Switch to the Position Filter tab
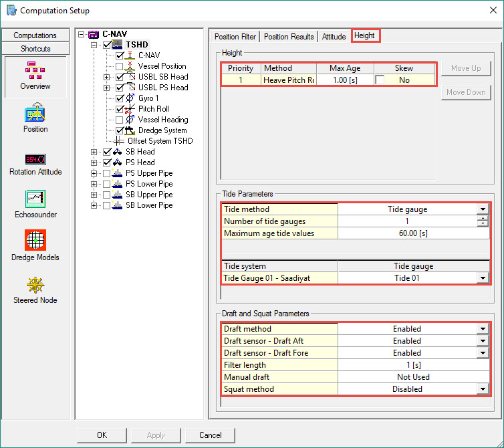 [235, 36]
